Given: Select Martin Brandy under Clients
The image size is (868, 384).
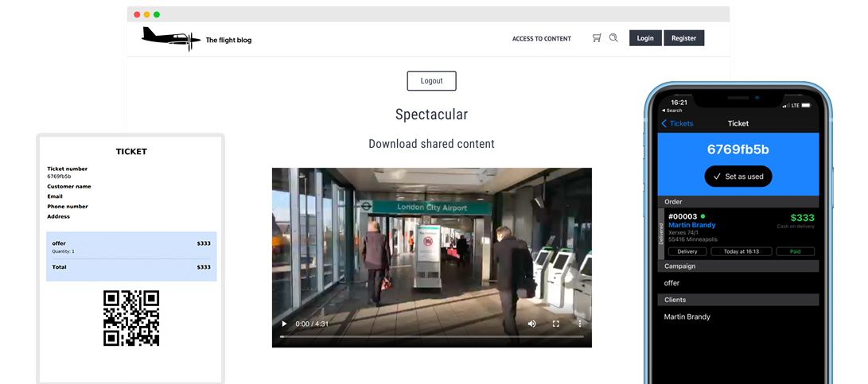Looking at the screenshot, I should [x=738, y=316].
